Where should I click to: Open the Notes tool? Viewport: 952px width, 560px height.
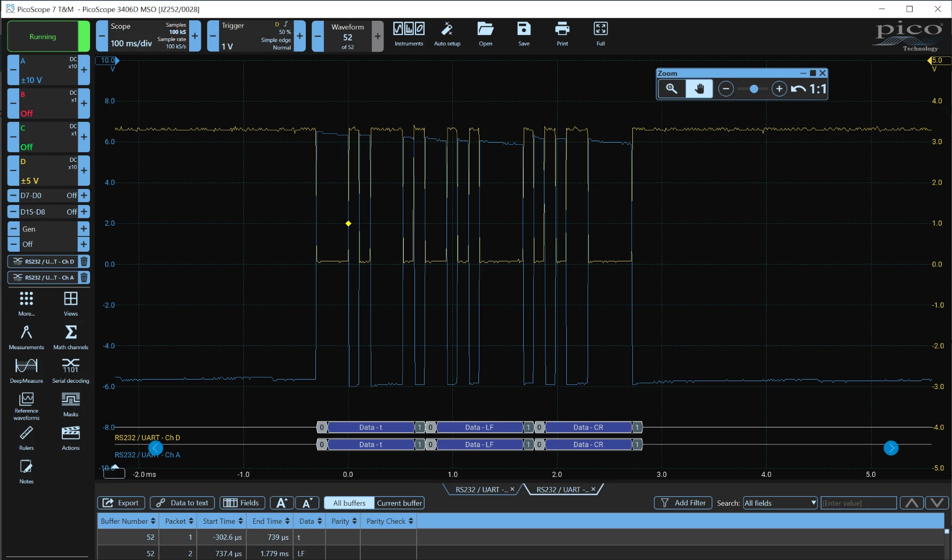coord(26,472)
